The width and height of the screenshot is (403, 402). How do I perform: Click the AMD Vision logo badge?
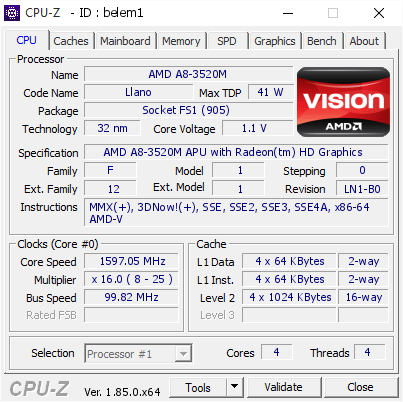[x=343, y=102]
